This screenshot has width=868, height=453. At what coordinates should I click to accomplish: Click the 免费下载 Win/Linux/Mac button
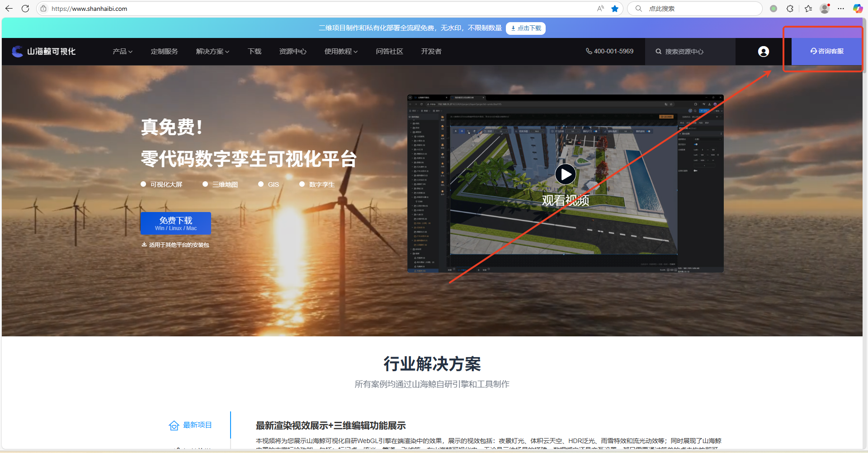point(175,223)
